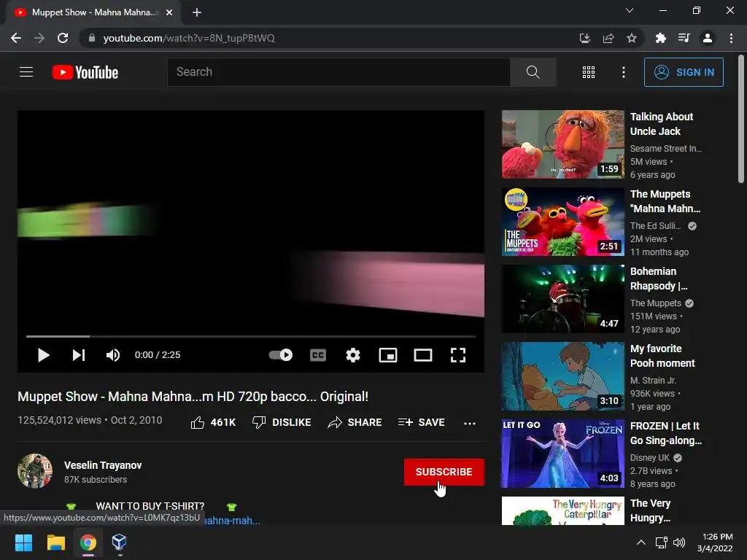Open The Muppets Mahna Mahna title
Screen dimensions: 747x560
(x=665, y=201)
